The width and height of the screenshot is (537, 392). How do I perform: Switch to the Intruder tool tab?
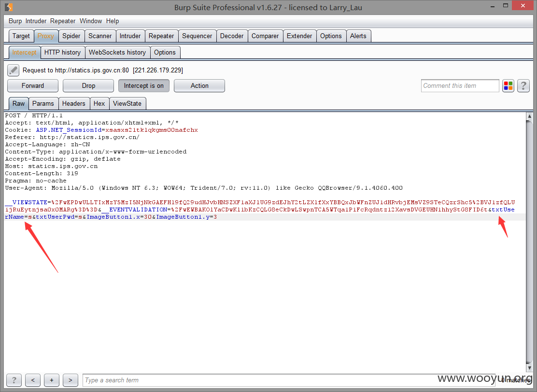(130, 36)
